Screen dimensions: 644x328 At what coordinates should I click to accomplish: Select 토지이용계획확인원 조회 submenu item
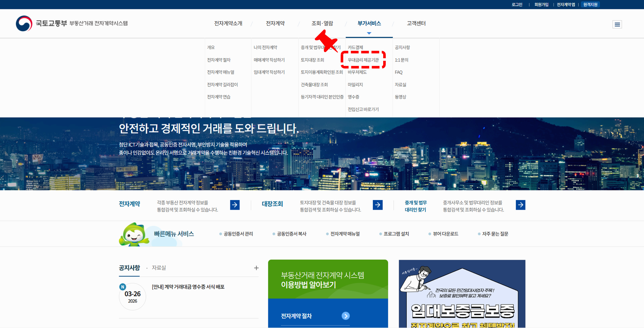[322, 72]
